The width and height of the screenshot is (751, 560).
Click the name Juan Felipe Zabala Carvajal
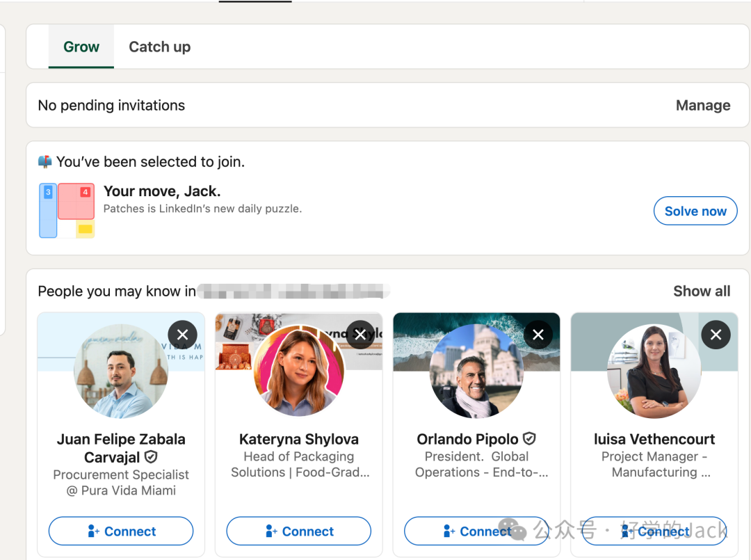[x=121, y=448]
